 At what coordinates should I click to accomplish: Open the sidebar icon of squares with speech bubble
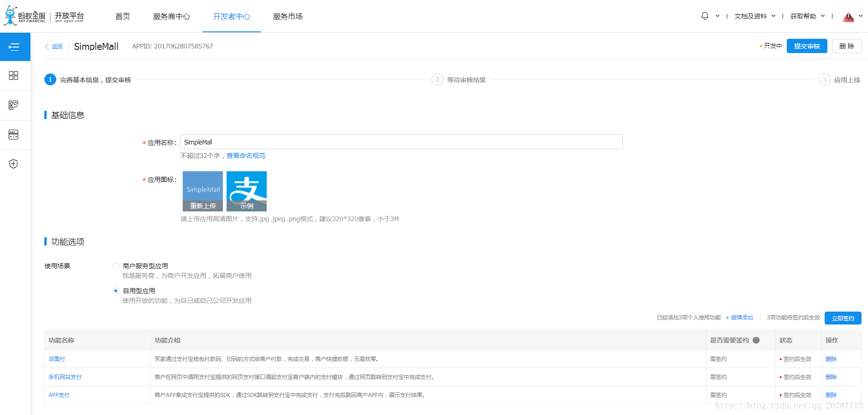click(x=13, y=105)
